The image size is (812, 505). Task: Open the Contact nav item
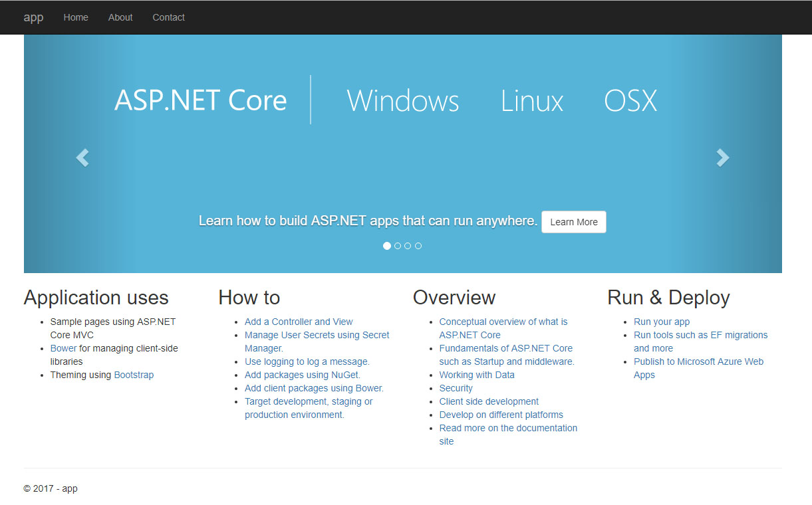pos(169,17)
